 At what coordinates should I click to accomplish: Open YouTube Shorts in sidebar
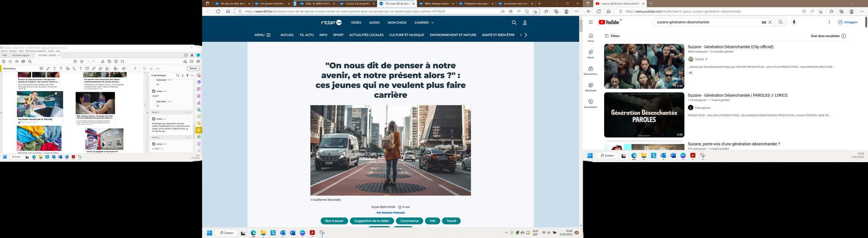point(590,54)
